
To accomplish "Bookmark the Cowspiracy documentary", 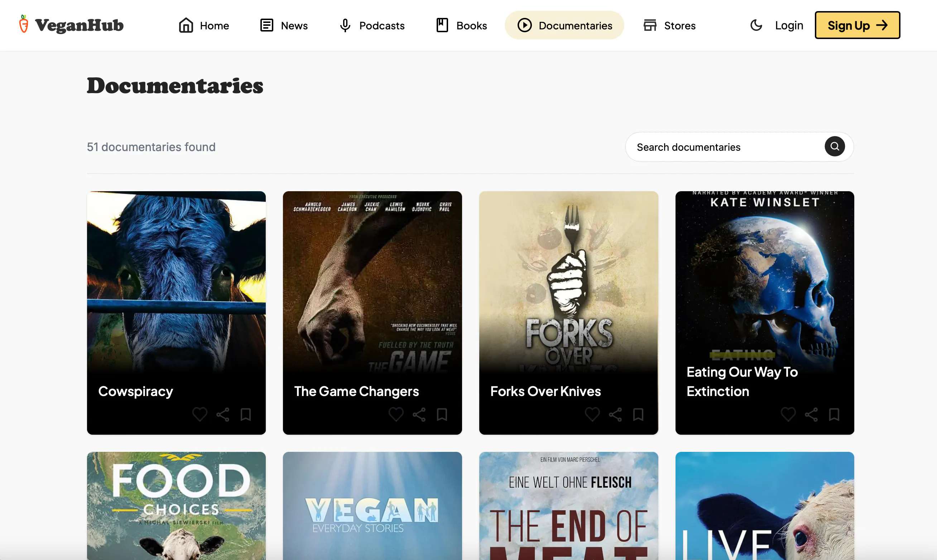I will pos(246,414).
